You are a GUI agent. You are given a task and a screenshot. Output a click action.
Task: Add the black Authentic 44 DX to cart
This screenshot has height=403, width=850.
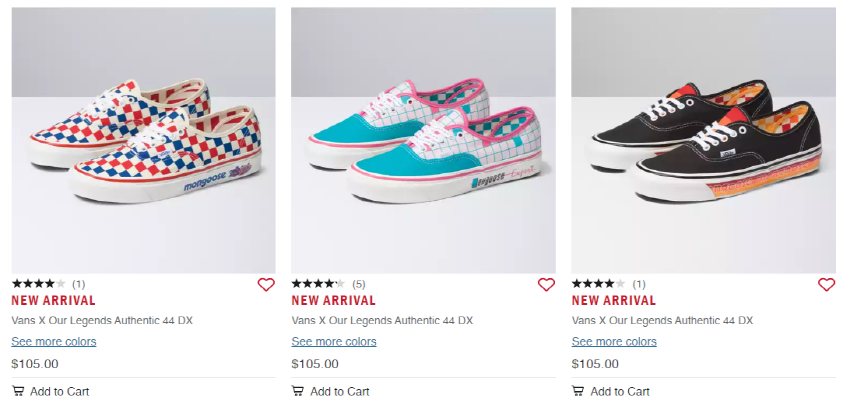610,391
